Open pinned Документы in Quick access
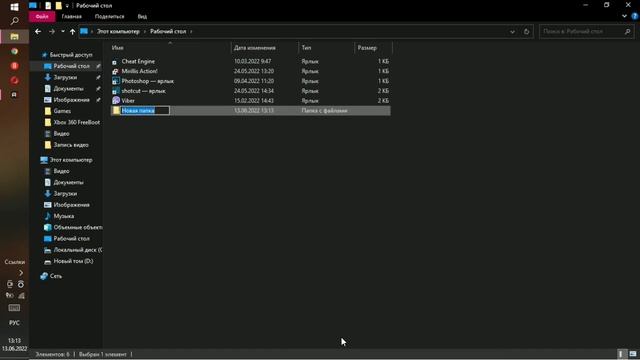This screenshot has height=360, width=640. point(68,89)
